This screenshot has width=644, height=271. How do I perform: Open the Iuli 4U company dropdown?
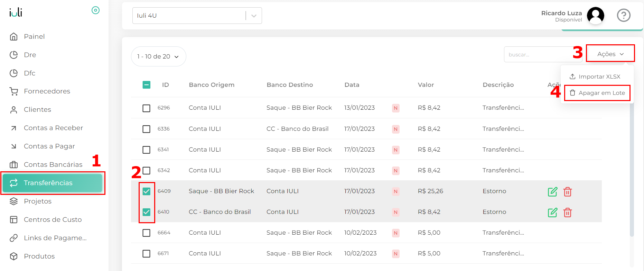[x=197, y=16]
